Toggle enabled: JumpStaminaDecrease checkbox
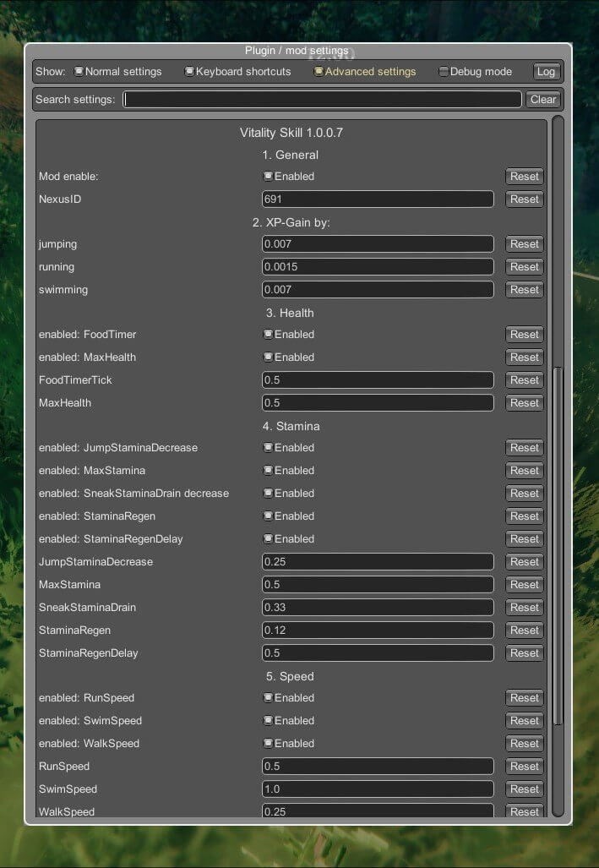Screen dimensions: 599x868 268,448
